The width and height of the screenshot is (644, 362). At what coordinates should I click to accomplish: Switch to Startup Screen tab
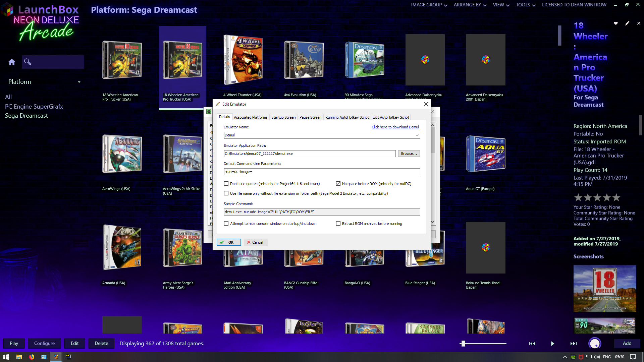coord(283,117)
